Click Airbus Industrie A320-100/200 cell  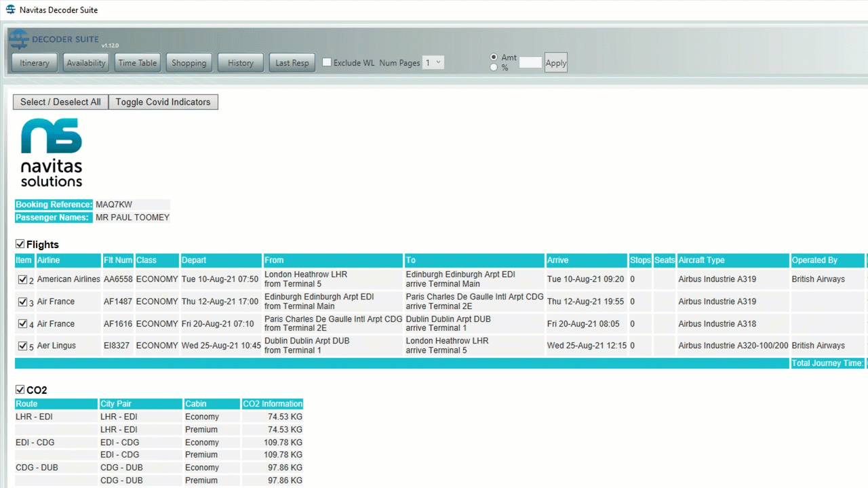point(733,346)
